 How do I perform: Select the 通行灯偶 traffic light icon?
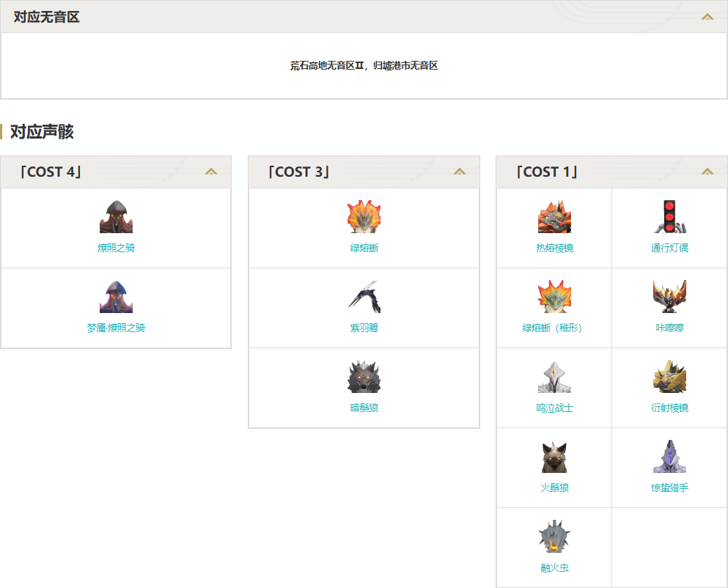pyautogui.click(x=669, y=217)
